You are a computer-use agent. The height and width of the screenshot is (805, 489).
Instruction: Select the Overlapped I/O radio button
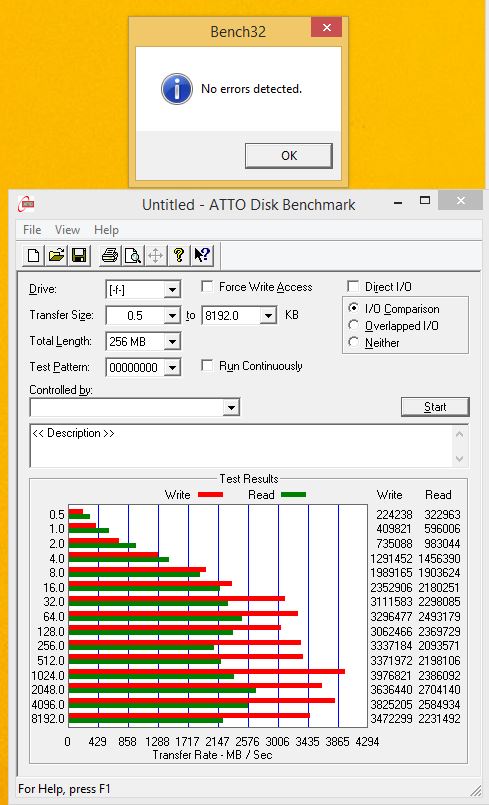(353, 325)
